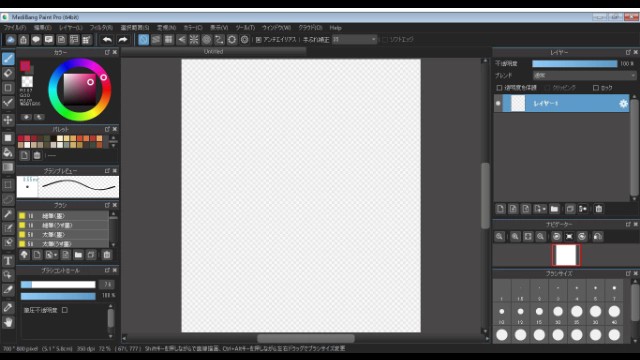Enable the parallel lines snap guide
Screen dimensions: 640x360
156,40
